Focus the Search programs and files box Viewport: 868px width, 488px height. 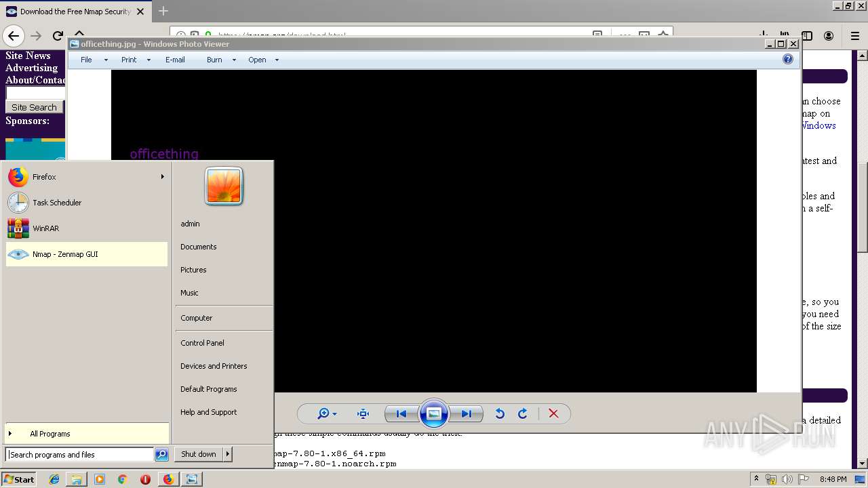click(x=79, y=455)
